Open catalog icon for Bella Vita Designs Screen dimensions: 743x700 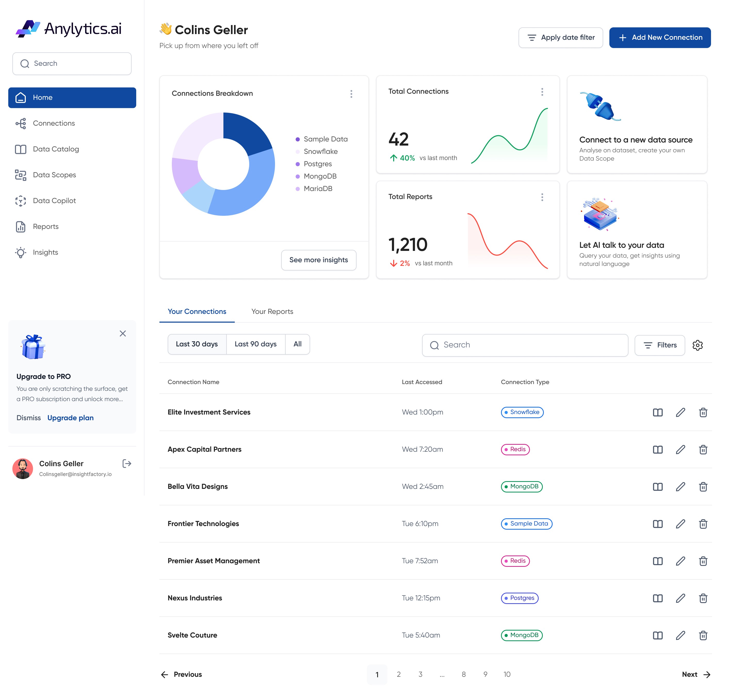[657, 487]
